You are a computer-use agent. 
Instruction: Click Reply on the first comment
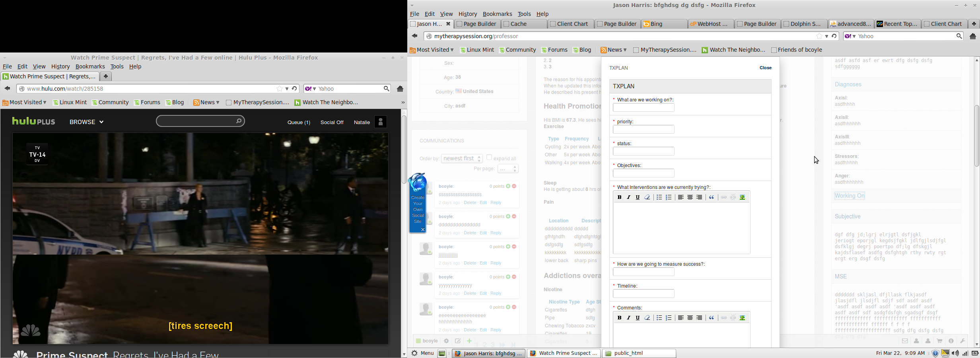496,203
